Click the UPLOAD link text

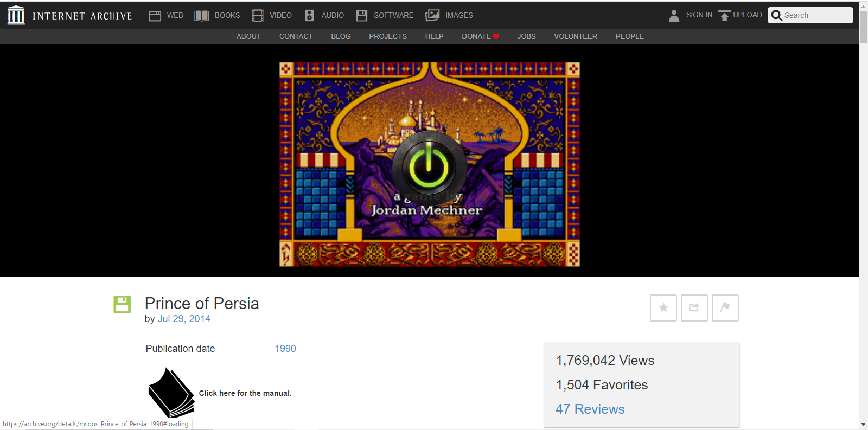[x=747, y=15]
